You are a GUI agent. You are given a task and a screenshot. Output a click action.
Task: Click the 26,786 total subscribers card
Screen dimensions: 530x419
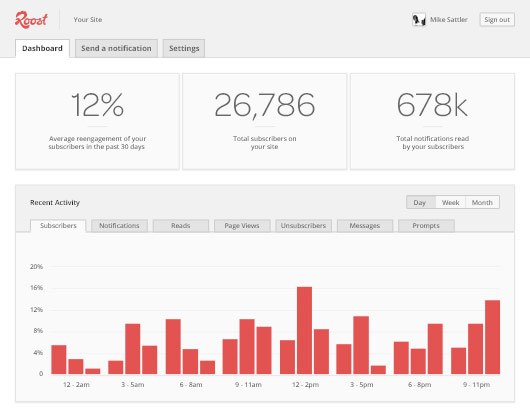[265, 121]
